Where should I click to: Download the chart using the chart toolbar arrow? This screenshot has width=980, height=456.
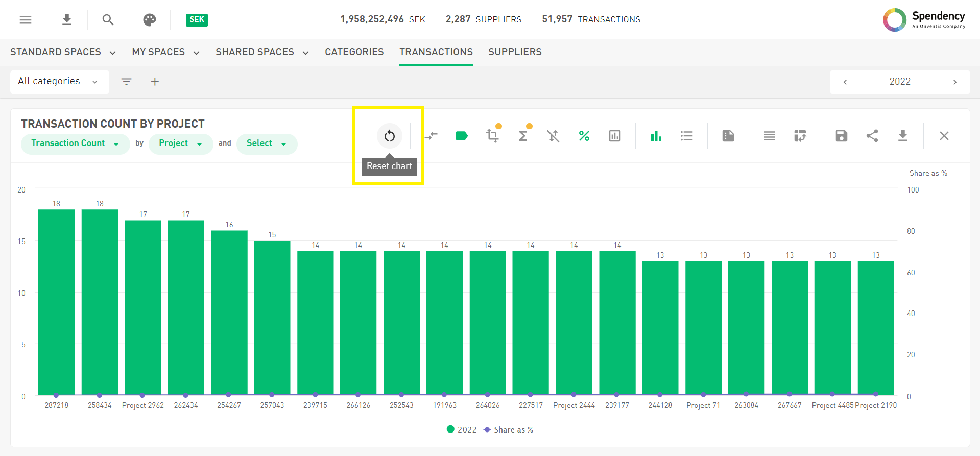click(x=903, y=136)
